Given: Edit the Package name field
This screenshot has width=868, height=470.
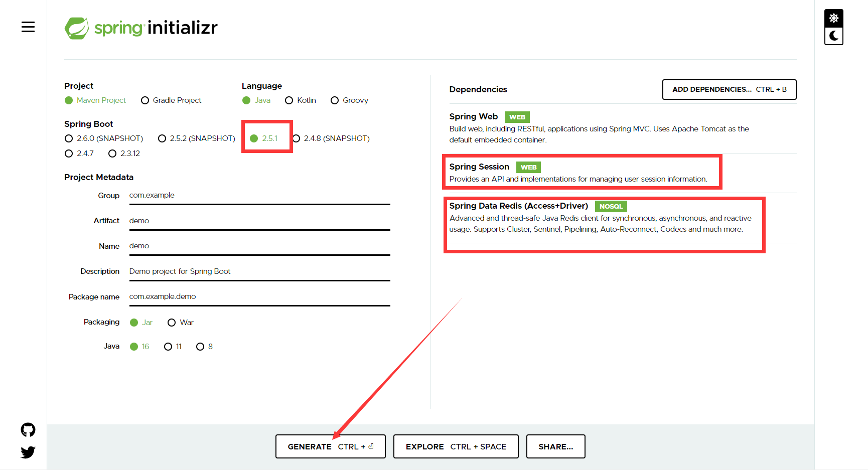Looking at the screenshot, I should [x=260, y=296].
